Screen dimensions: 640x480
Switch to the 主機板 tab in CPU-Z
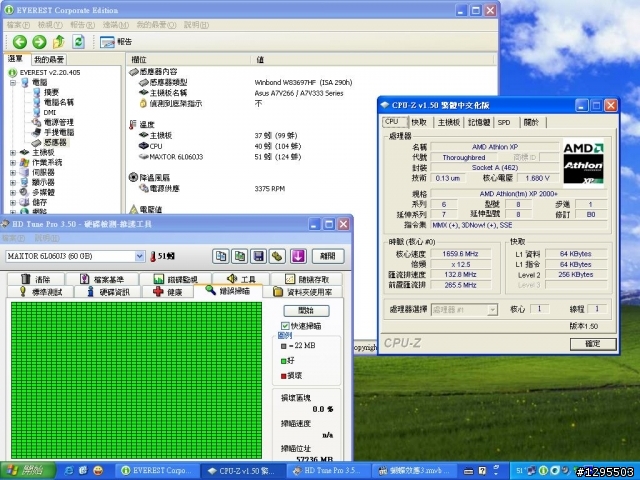pos(449,122)
